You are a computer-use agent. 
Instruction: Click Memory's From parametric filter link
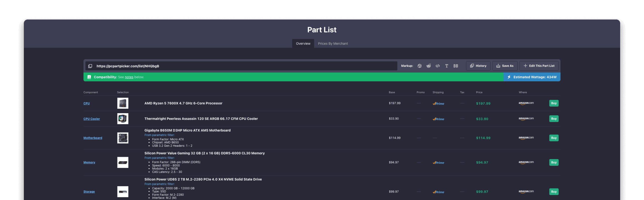click(159, 158)
